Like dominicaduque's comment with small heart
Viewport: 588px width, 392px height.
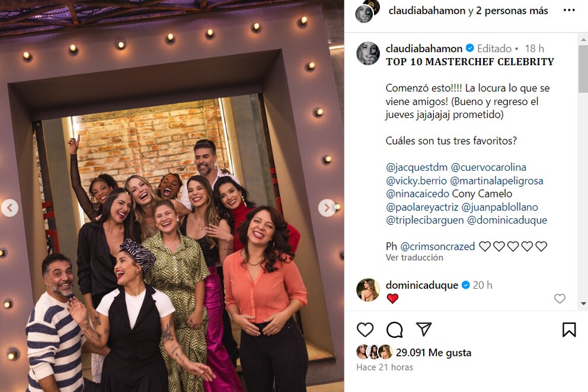[560, 298]
